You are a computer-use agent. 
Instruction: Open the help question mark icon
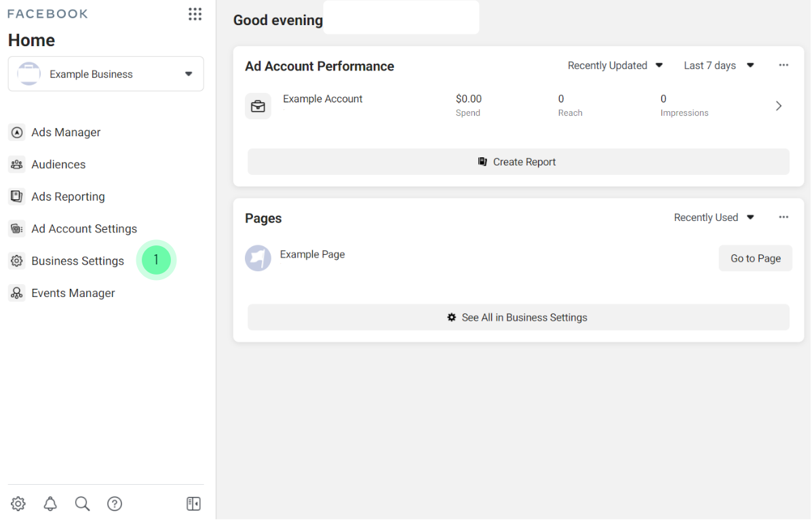click(x=115, y=504)
